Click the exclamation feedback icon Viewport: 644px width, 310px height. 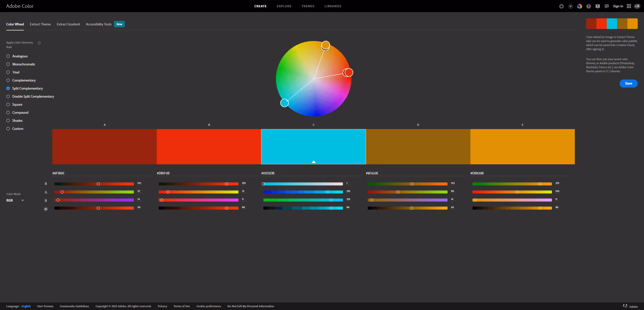tap(597, 6)
